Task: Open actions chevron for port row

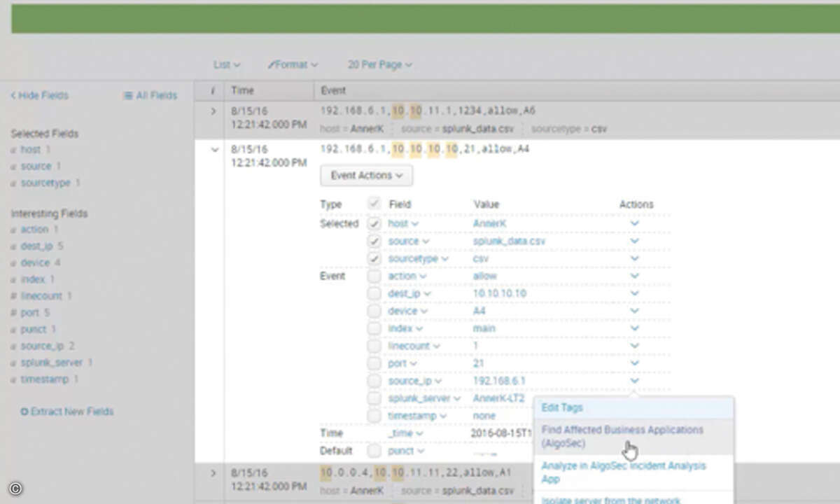Action: (x=634, y=363)
